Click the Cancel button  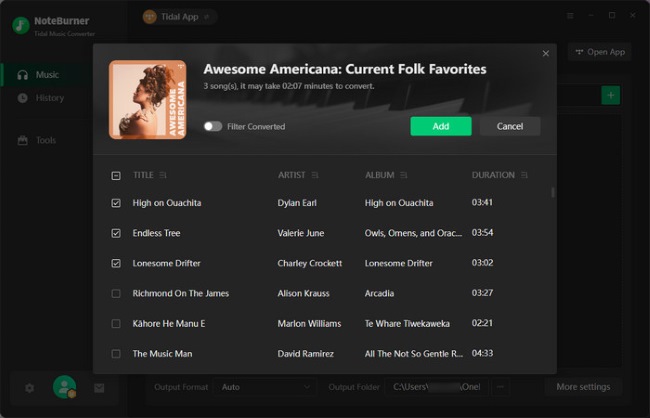pos(510,126)
